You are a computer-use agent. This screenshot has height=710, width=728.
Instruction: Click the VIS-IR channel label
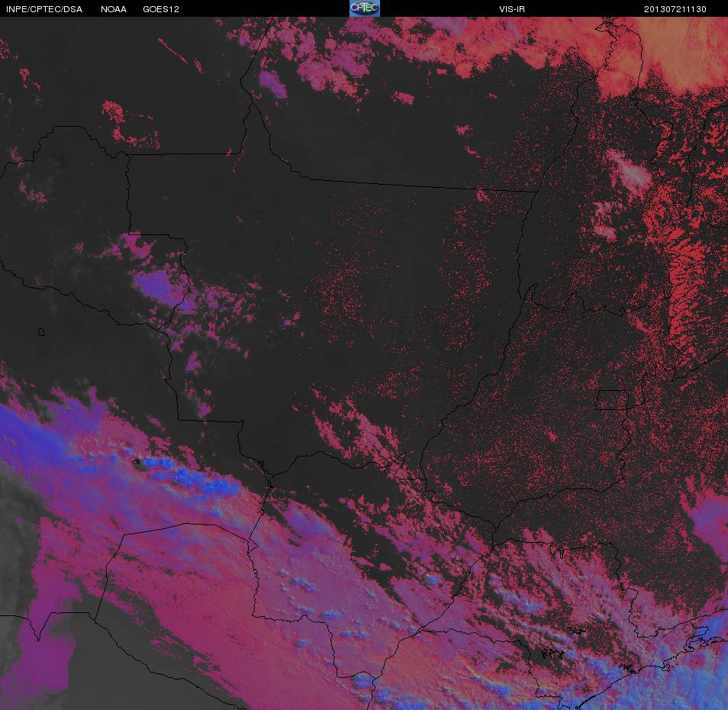pyautogui.click(x=512, y=9)
